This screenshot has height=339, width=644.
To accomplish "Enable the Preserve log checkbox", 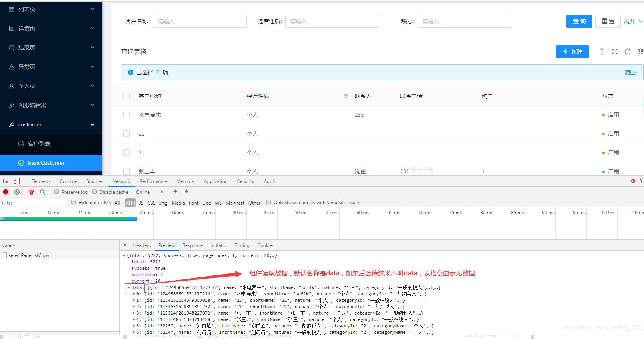I will tap(57, 192).
